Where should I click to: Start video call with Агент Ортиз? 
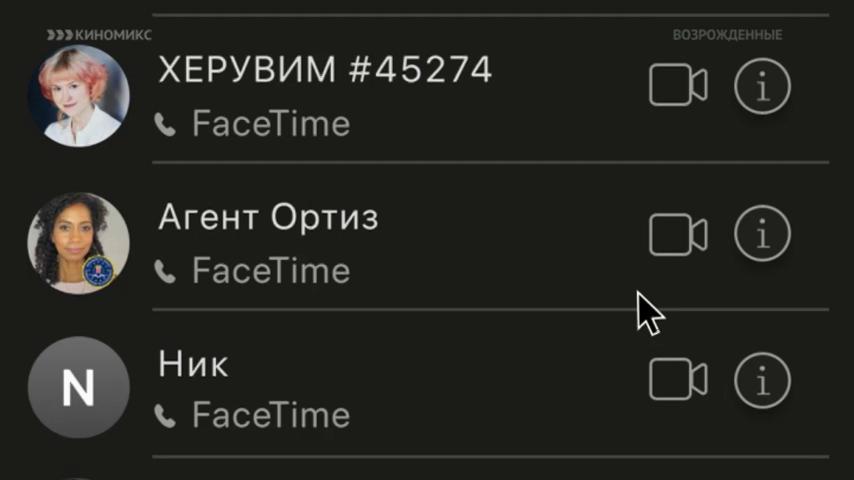point(678,235)
